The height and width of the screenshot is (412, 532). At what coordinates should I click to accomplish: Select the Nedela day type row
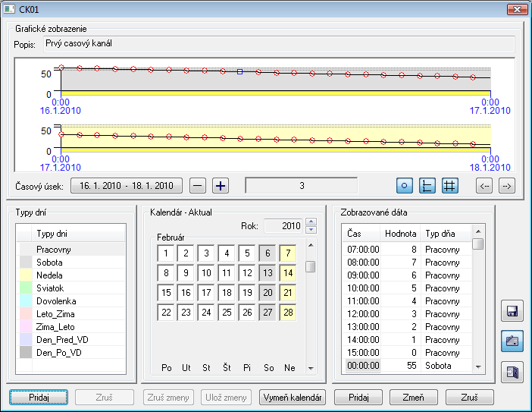click(49, 275)
